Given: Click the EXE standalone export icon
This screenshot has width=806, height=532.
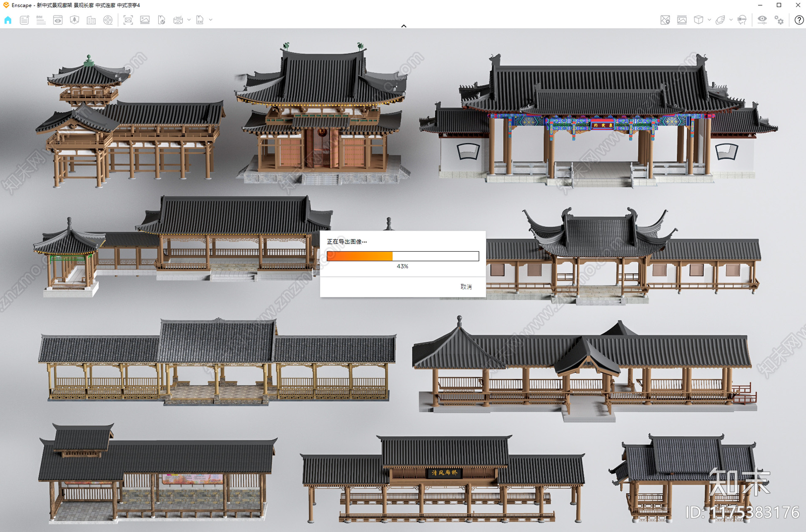Looking at the screenshot, I should click(200, 20).
